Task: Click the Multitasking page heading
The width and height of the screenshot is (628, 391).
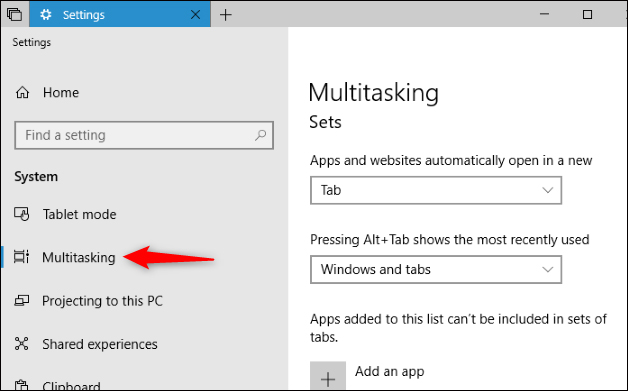Action: 373,93
